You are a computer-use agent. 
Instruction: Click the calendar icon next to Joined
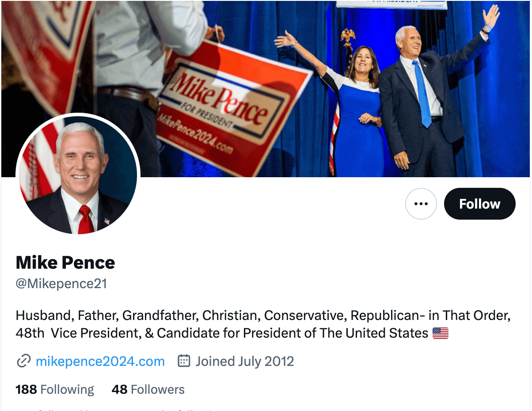[x=184, y=361]
